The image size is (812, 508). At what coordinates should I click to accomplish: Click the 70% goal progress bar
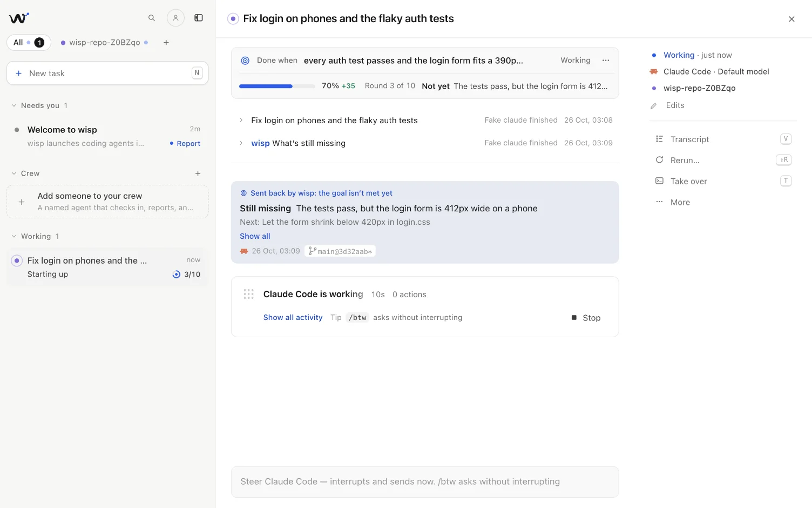coord(277,86)
